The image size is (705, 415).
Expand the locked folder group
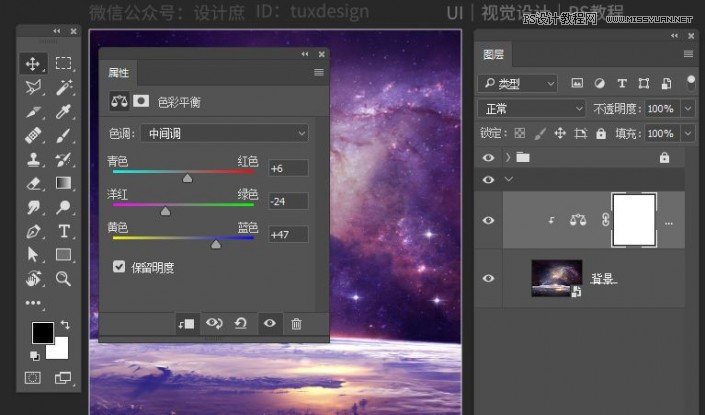coord(508,157)
